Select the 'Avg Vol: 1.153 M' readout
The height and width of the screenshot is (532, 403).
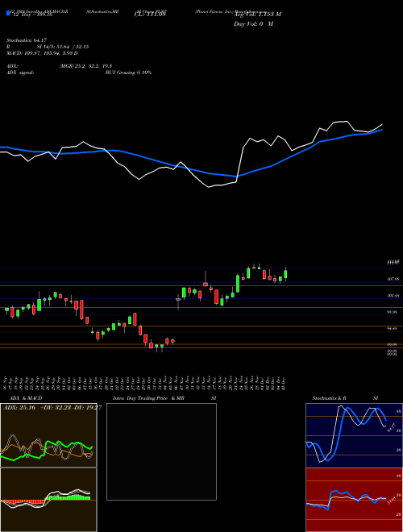[257, 15]
